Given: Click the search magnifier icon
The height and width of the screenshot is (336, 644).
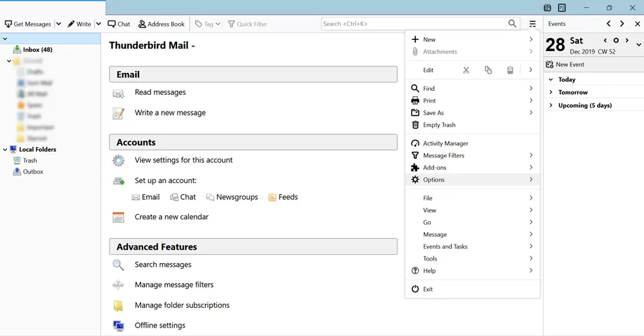Looking at the screenshot, I should click(x=512, y=24).
